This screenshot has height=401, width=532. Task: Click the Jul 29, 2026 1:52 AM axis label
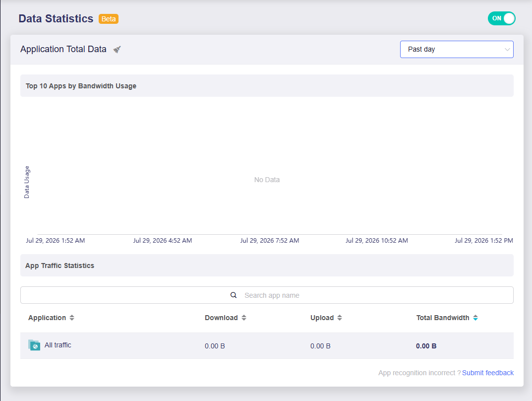point(56,240)
